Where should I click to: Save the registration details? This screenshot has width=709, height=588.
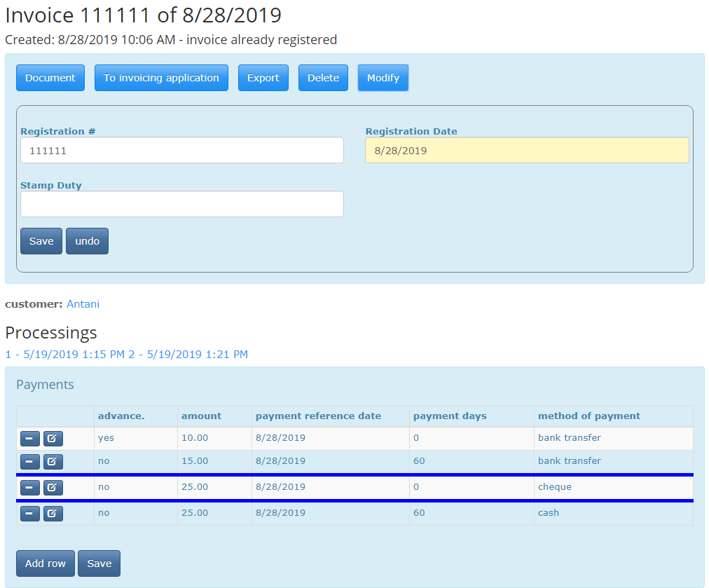pyautogui.click(x=41, y=241)
